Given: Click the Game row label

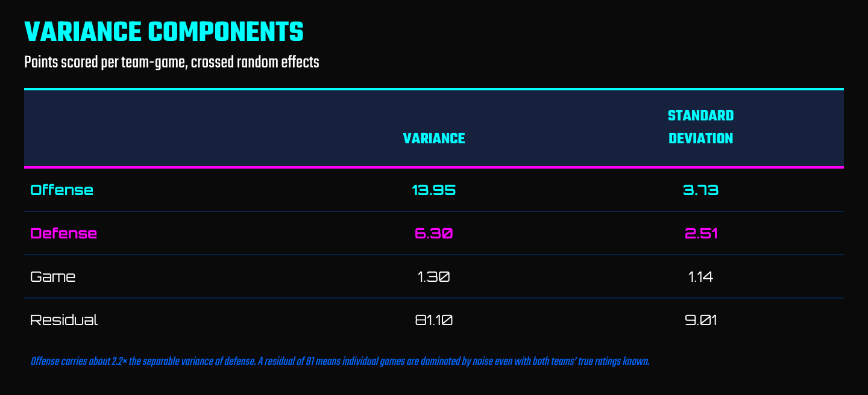Looking at the screenshot, I should (53, 277).
